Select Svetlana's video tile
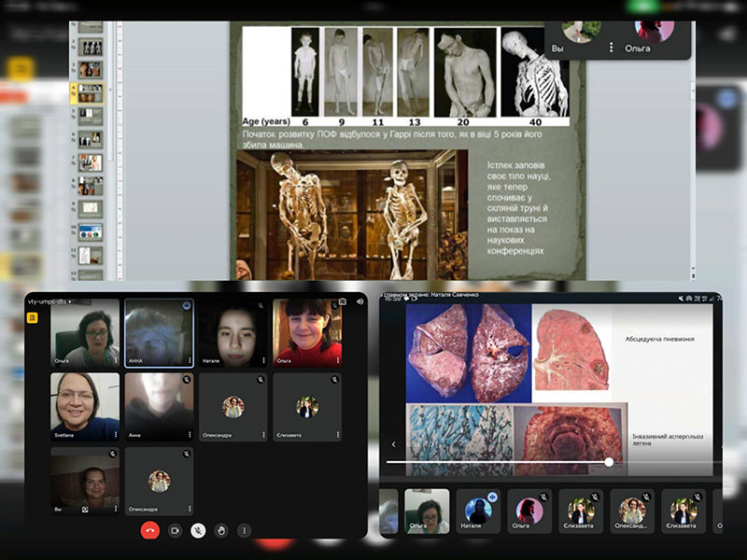 (85, 406)
